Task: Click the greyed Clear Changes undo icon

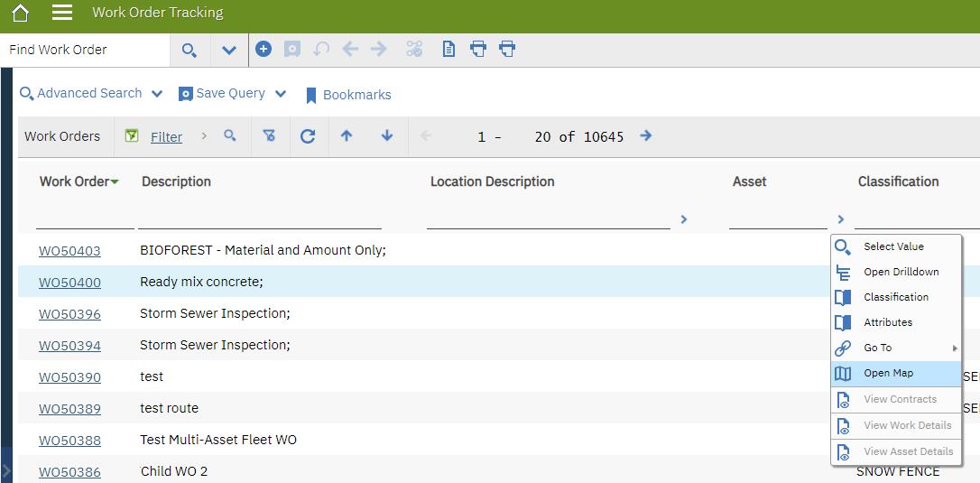Action: coord(321,49)
